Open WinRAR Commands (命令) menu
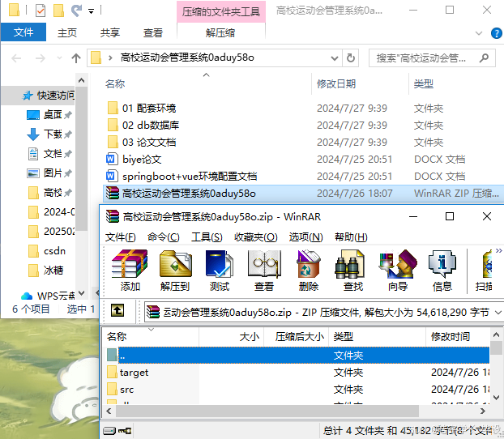The height and width of the screenshot is (439, 504). coord(164,237)
